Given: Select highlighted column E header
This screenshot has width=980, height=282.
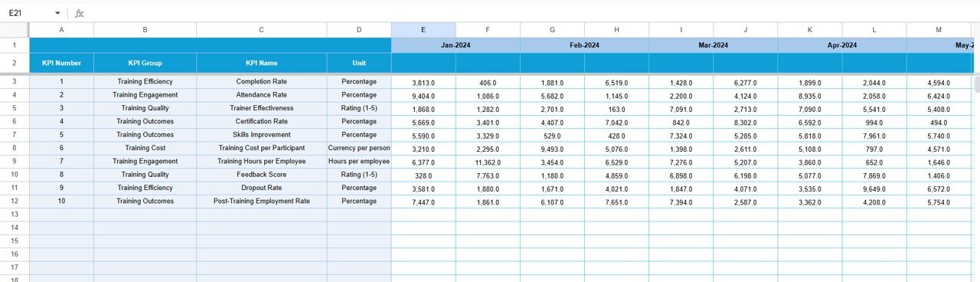Looking at the screenshot, I should (423, 30).
